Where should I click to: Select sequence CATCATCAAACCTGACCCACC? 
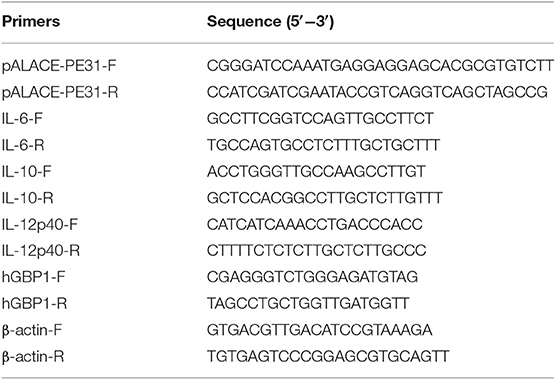tap(315, 224)
